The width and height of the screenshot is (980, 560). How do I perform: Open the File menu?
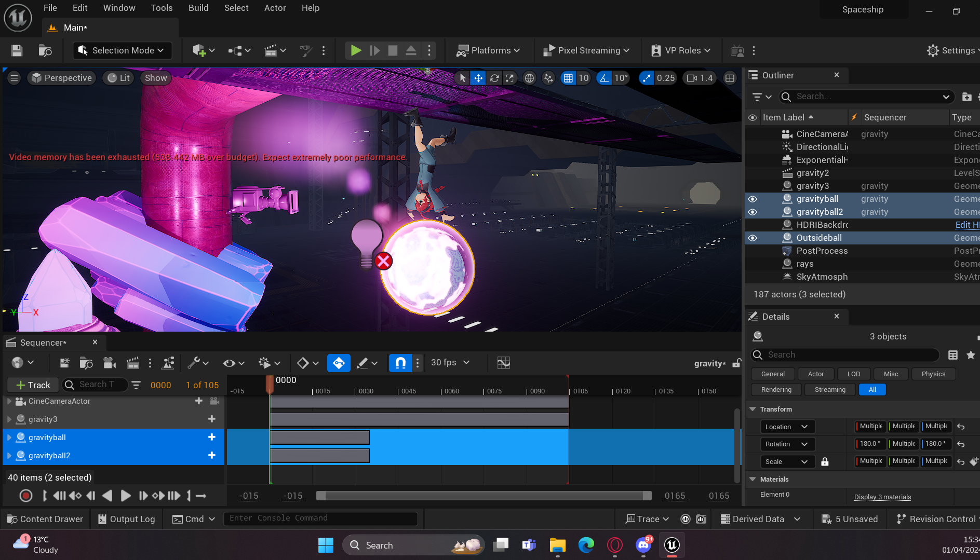coord(50,8)
